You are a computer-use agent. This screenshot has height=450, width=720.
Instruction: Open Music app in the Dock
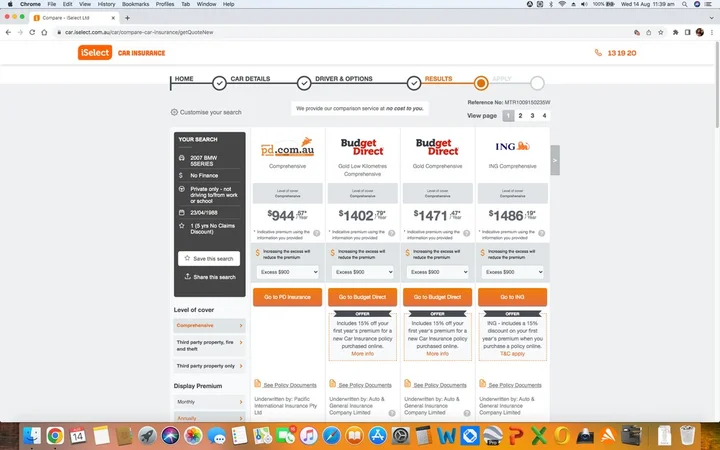(x=309, y=435)
